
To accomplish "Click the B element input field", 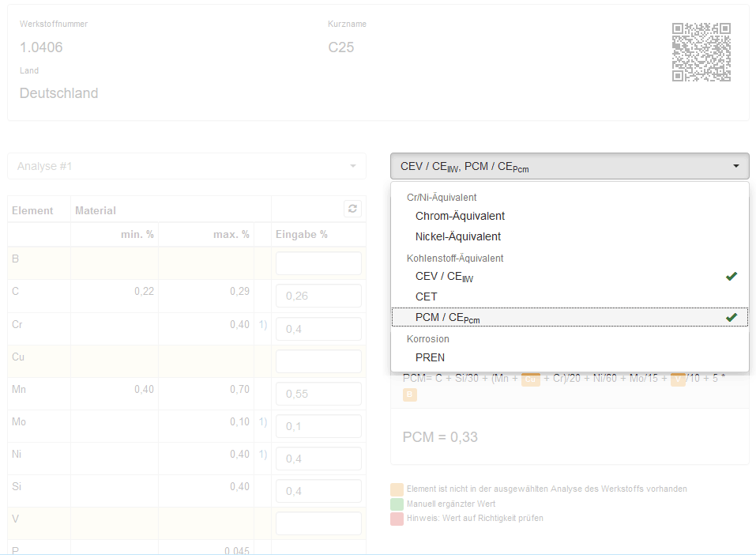I will [x=318, y=263].
